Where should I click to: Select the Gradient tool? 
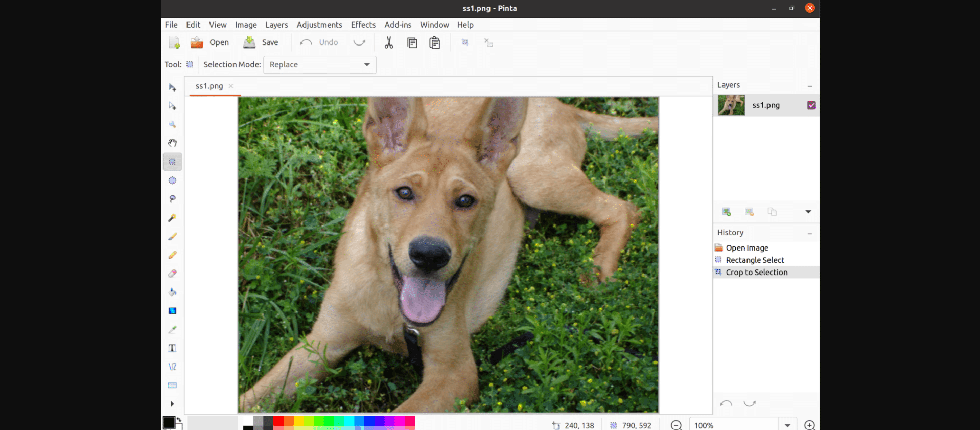click(172, 311)
